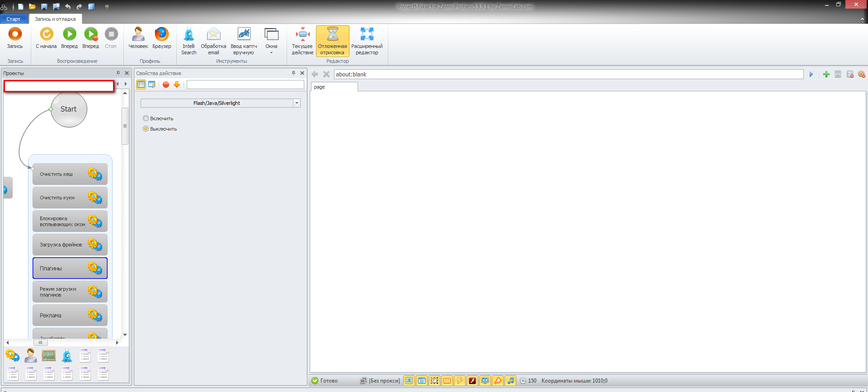This screenshot has height=392, width=868.
Task: Collapse the ribbon with the top-right chevron
Action: 862,19
